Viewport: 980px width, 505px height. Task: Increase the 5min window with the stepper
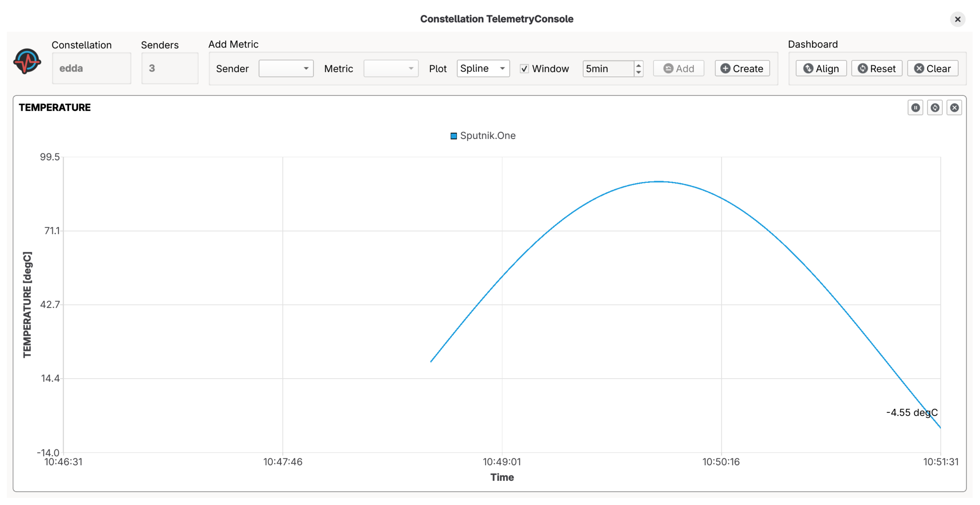[x=638, y=65]
